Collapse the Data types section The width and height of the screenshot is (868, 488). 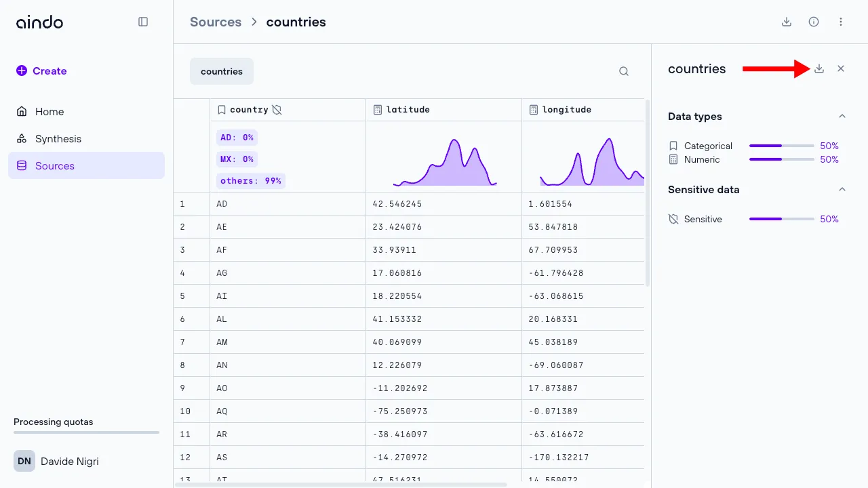pyautogui.click(x=842, y=116)
